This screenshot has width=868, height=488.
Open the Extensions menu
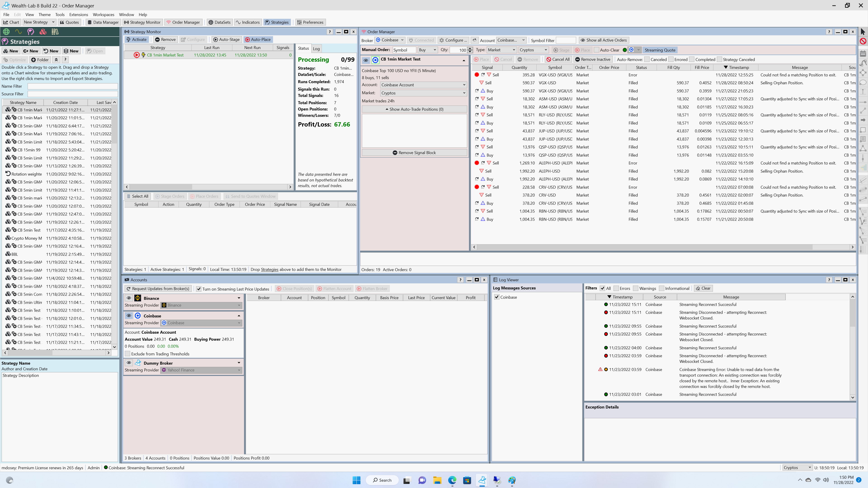(x=78, y=14)
